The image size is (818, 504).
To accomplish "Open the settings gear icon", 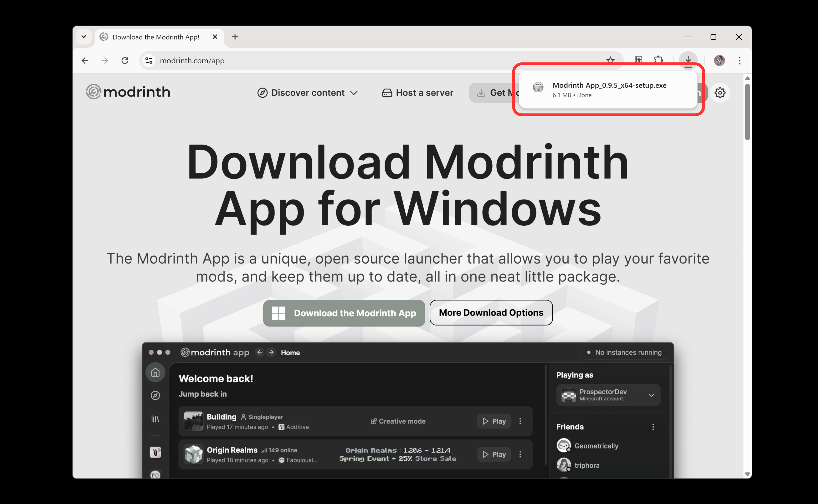I will click(720, 93).
